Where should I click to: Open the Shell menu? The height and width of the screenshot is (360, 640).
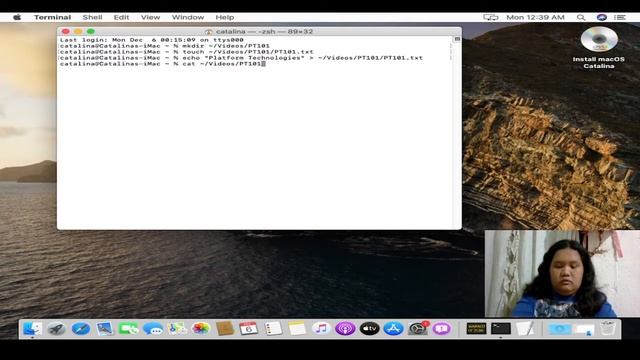click(92, 18)
